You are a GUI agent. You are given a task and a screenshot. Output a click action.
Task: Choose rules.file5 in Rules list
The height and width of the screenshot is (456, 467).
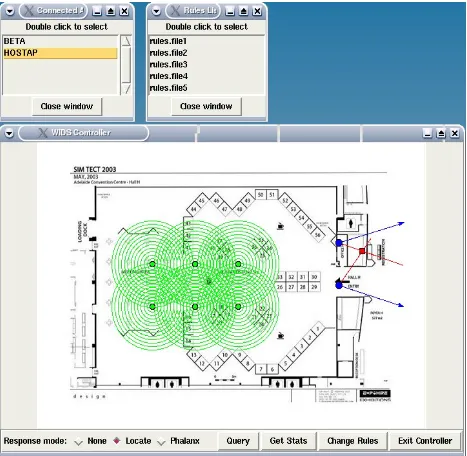[206, 88]
